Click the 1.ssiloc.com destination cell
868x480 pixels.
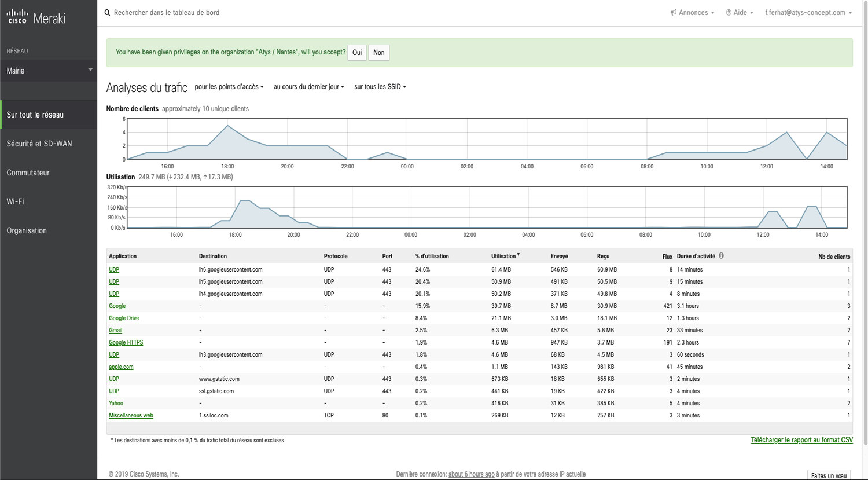coord(214,415)
